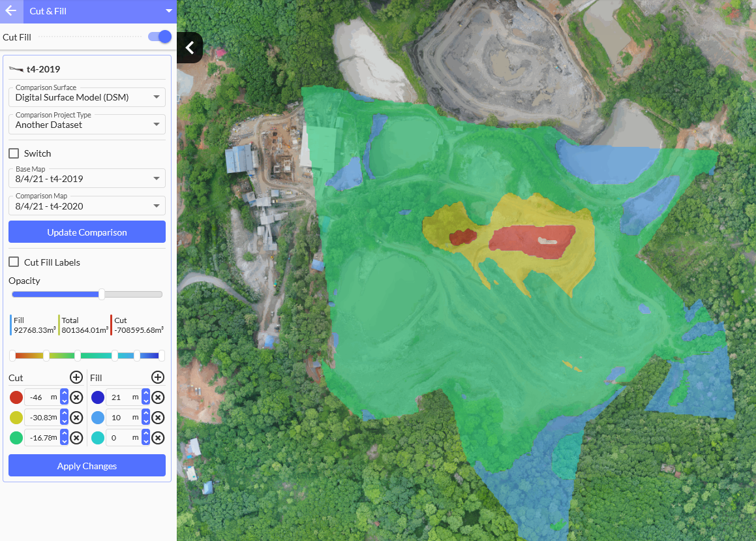The width and height of the screenshot is (756, 541).
Task: Click the -46 m Cut value field
Action: coord(42,397)
